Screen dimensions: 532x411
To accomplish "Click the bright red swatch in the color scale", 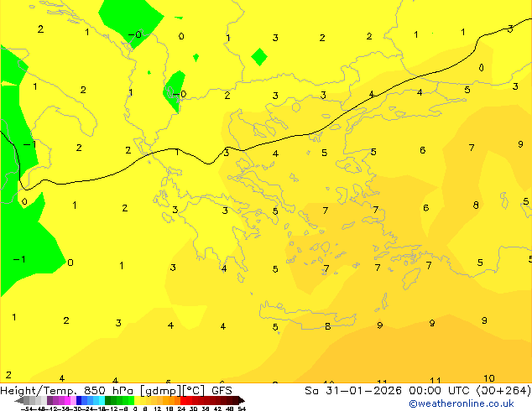I will [x=183, y=400].
